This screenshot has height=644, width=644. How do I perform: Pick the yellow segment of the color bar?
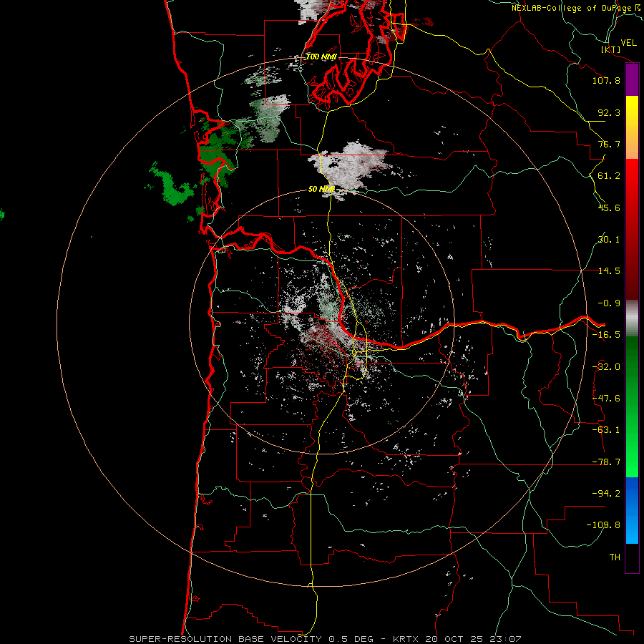pyautogui.click(x=632, y=112)
